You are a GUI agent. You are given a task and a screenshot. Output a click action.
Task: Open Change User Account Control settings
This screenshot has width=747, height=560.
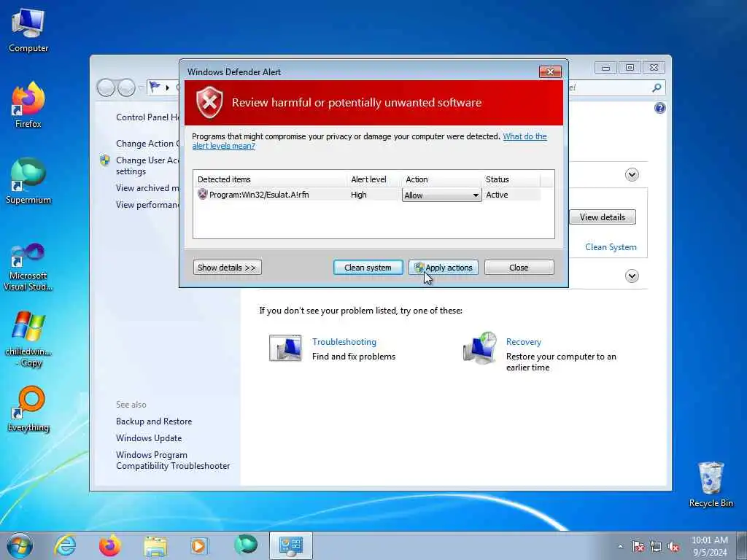tap(147, 166)
